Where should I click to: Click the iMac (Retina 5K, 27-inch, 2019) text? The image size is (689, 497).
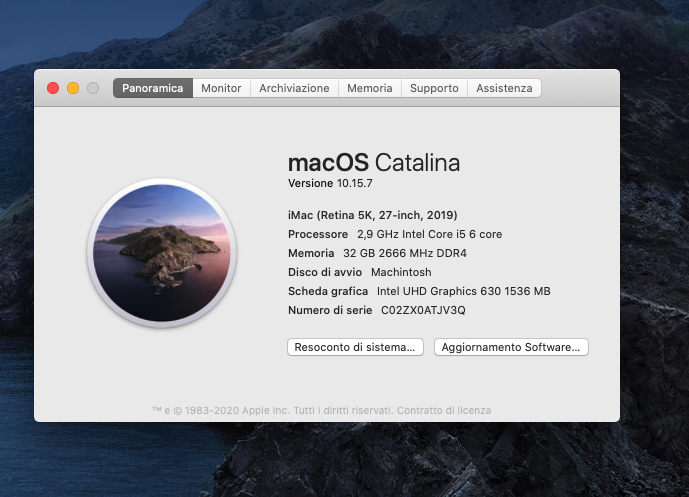(373, 215)
